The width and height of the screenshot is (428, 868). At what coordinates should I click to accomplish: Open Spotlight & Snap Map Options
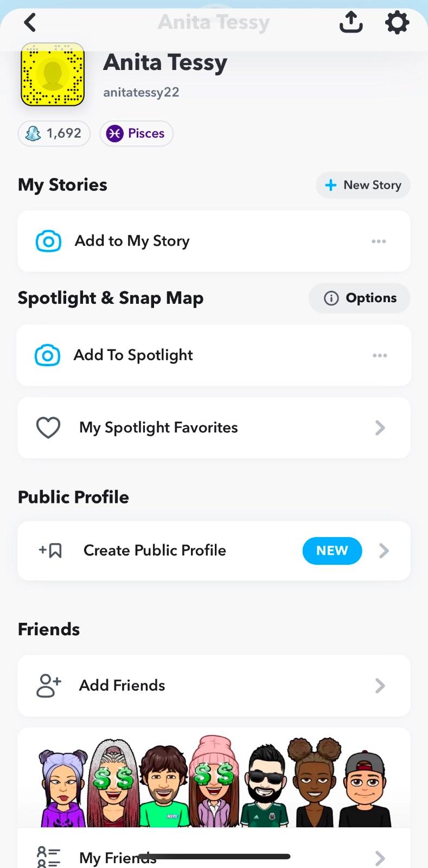(360, 298)
